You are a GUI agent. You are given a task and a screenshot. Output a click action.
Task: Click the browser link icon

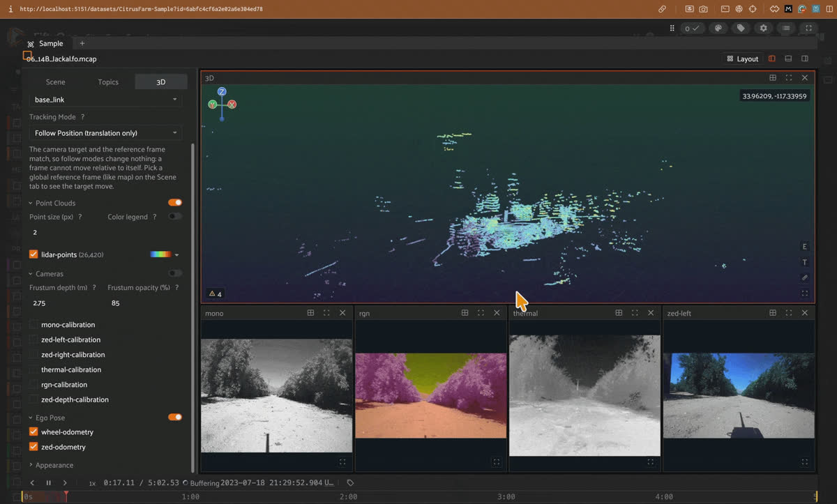point(662,9)
